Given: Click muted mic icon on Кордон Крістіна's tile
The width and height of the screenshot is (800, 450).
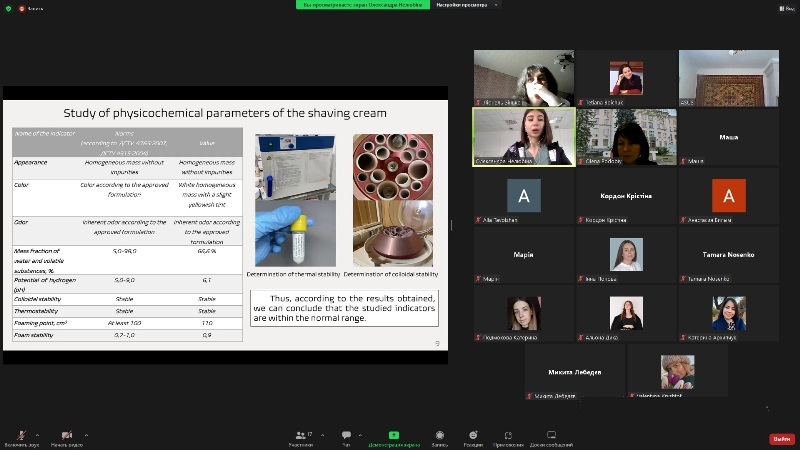Looking at the screenshot, I should tap(581, 220).
